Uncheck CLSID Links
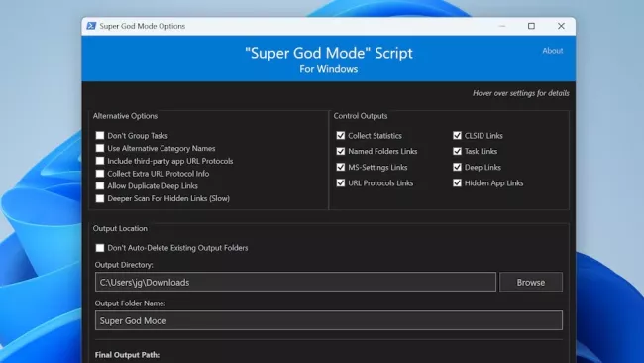The image size is (644, 363). (457, 135)
